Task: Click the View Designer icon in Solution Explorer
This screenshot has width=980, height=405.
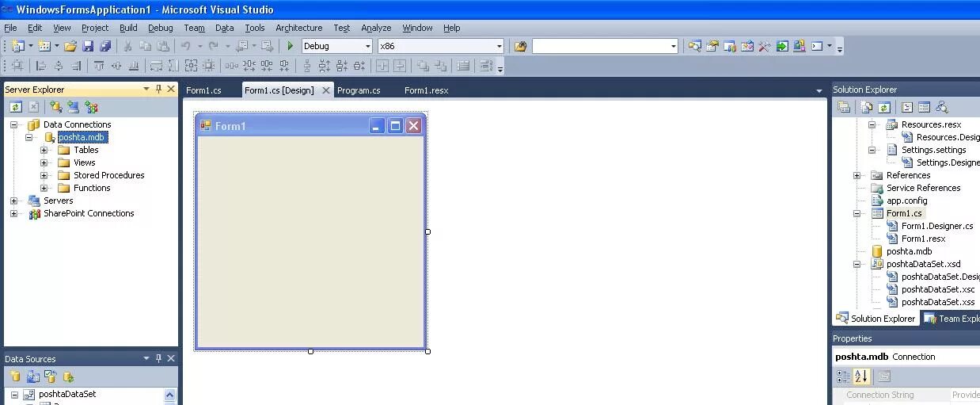Action: (924, 107)
